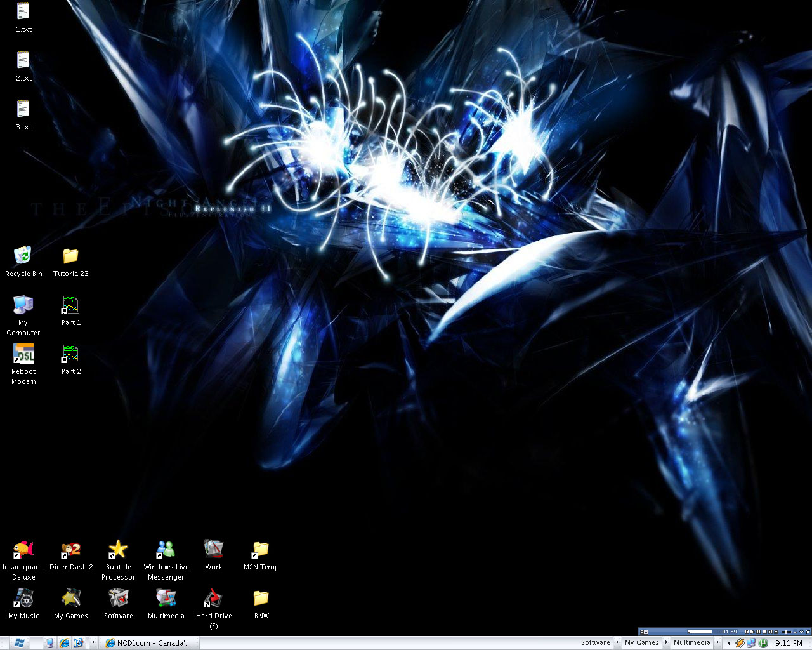Viewport: 812px width, 650px height.
Task: Select the Part 2 shortcut
Action: pos(70,359)
